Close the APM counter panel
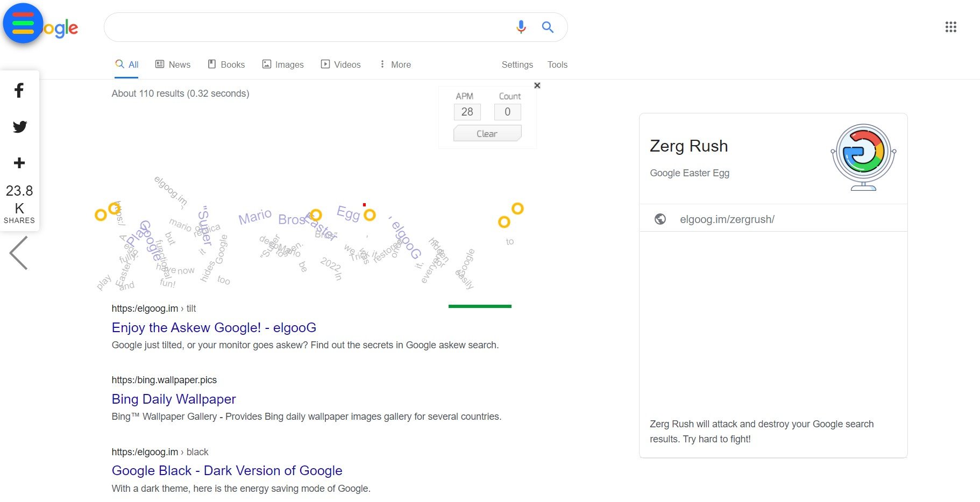 click(x=537, y=85)
